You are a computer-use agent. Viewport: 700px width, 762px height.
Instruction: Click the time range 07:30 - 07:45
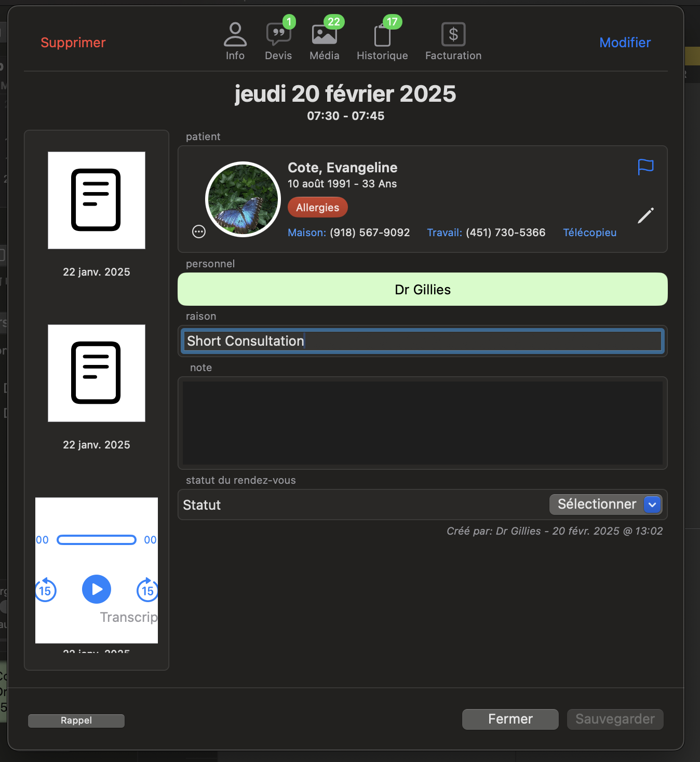(x=346, y=116)
